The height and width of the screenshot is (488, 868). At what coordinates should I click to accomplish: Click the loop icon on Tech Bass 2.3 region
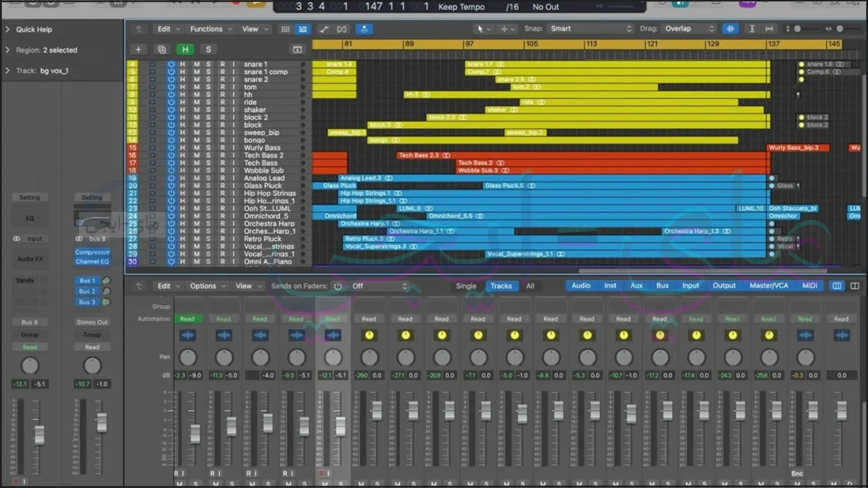coord(446,155)
